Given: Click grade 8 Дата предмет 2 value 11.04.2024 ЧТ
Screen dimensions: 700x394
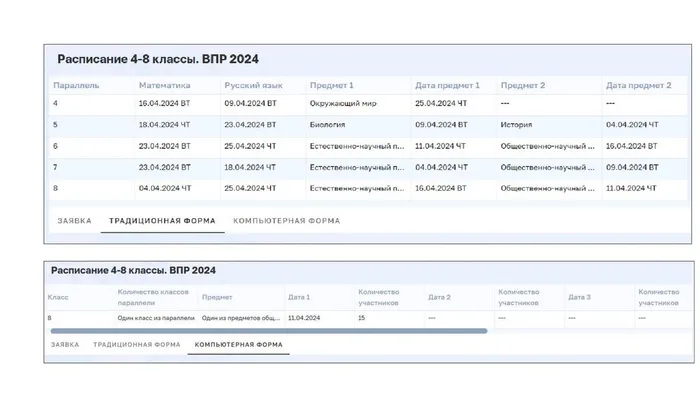Looking at the screenshot, I should click(x=631, y=188).
